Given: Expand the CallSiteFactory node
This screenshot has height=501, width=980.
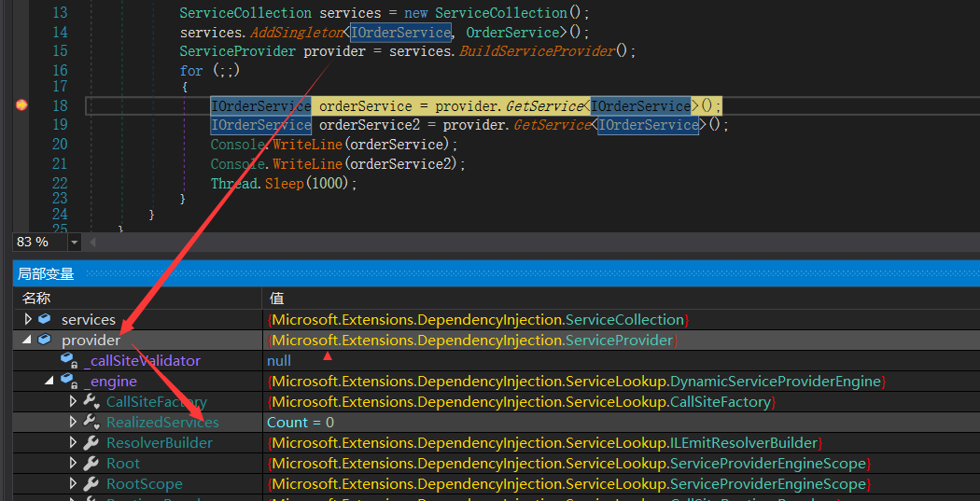Looking at the screenshot, I should click(x=73, y=401).
